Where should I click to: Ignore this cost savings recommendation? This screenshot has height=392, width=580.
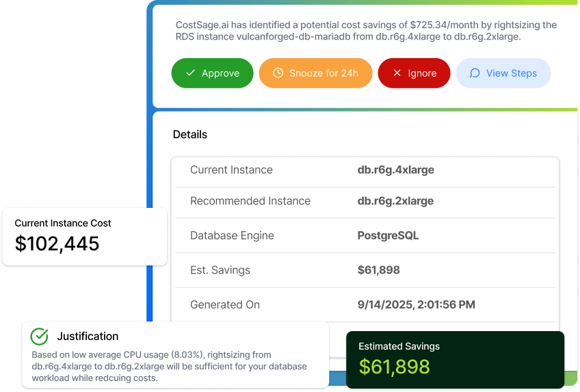coord(414,73)
